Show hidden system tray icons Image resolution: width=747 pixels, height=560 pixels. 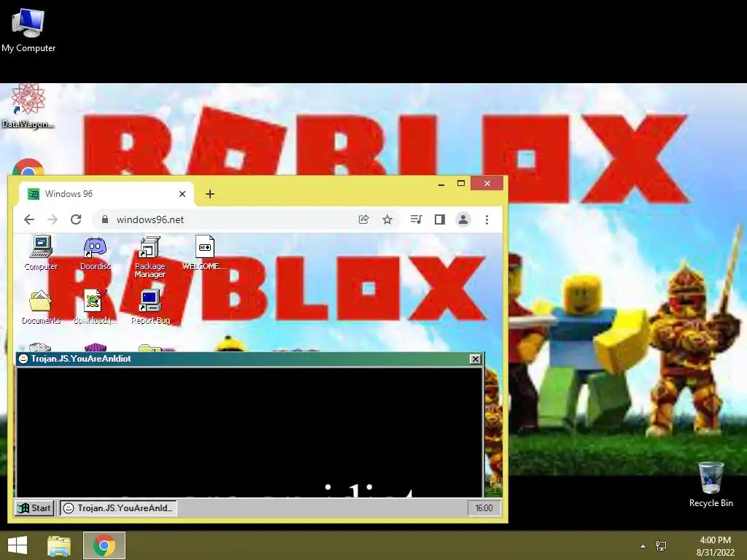tap(643, 546)
